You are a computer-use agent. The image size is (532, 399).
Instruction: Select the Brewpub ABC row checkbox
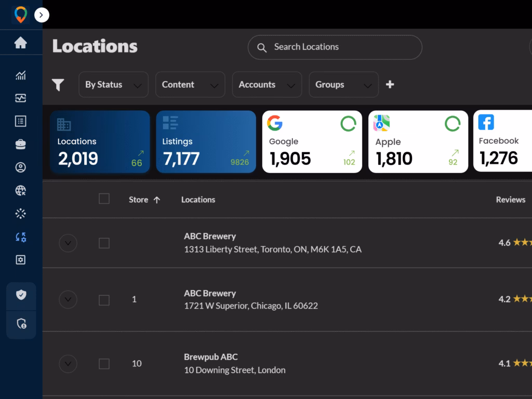[104, 364]
